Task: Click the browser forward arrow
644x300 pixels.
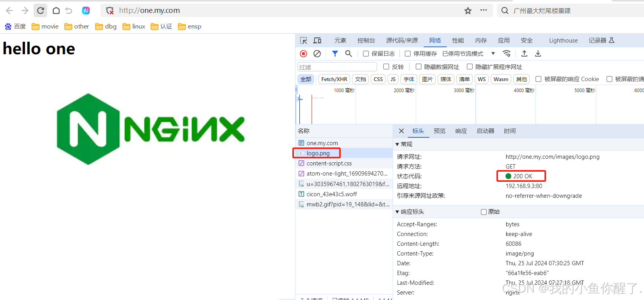Action: coord(25,11)
